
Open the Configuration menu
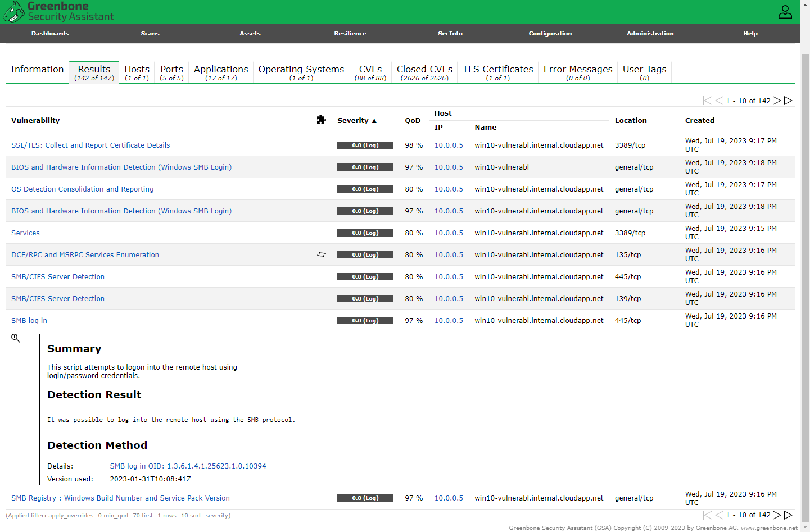coord(550,34)
